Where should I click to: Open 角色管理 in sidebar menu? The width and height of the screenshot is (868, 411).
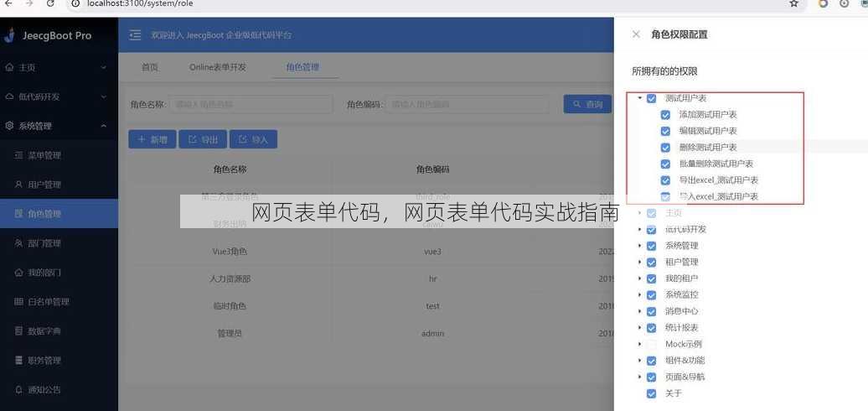point(59,214)
